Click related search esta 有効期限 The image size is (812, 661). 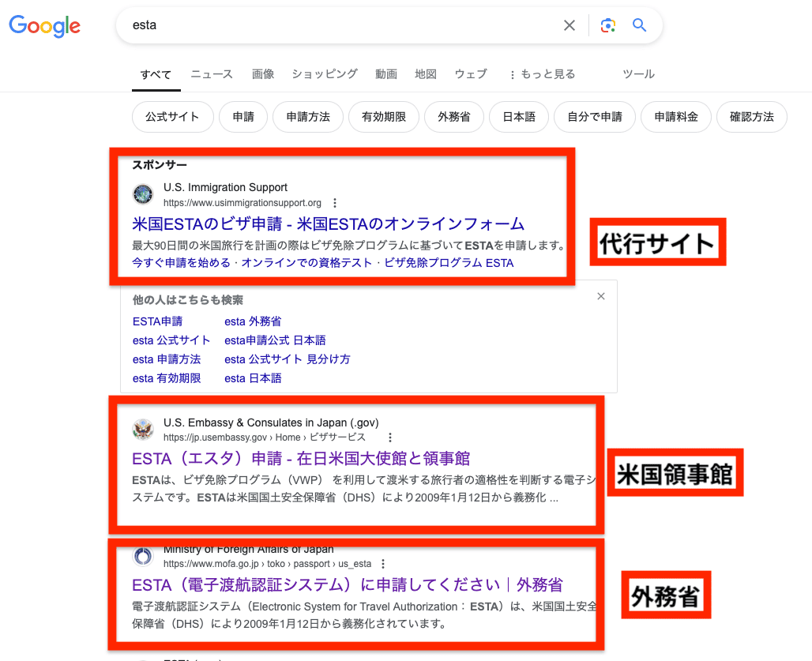167,378
